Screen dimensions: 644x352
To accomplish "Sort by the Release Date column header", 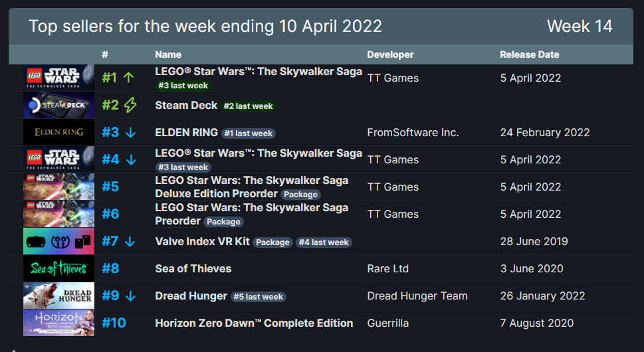I will [x=530, y=54].
